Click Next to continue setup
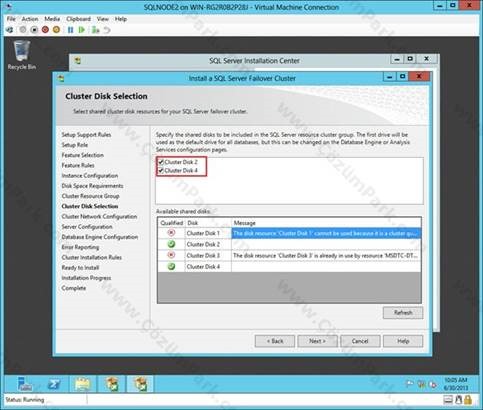The image size is (483, 410). [x=317, y=341]
